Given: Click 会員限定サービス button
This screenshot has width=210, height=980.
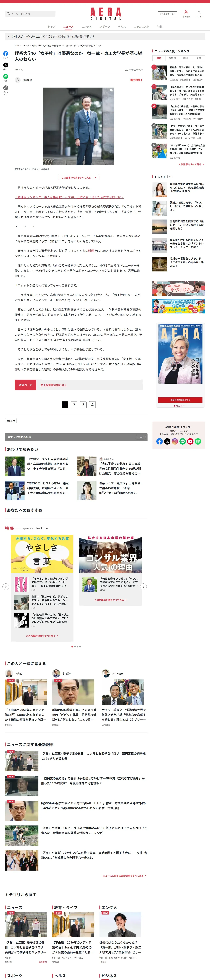Looking at the screenshot, I should (x=167, y=14).
